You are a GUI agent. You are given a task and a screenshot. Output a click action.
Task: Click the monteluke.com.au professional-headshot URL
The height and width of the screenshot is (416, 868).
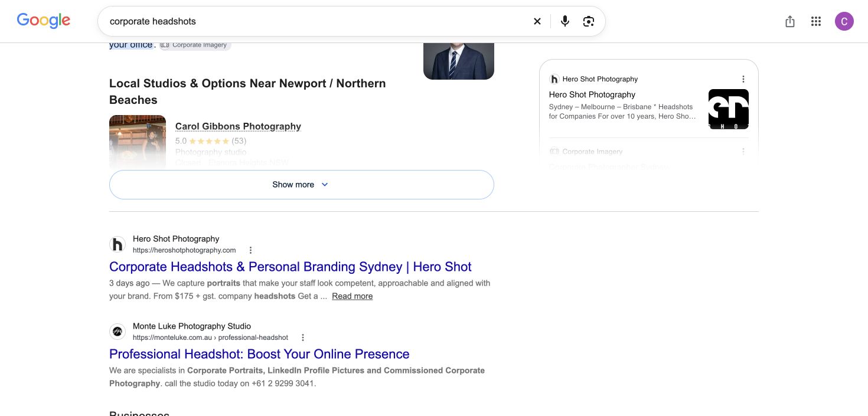coord(210,338)
